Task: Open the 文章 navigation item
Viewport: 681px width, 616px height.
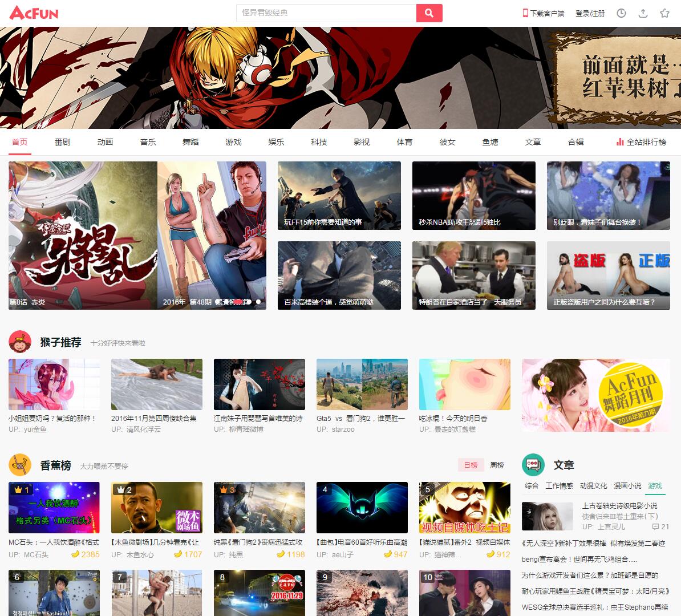Action: pyautogui.click(x=533, y=142)
